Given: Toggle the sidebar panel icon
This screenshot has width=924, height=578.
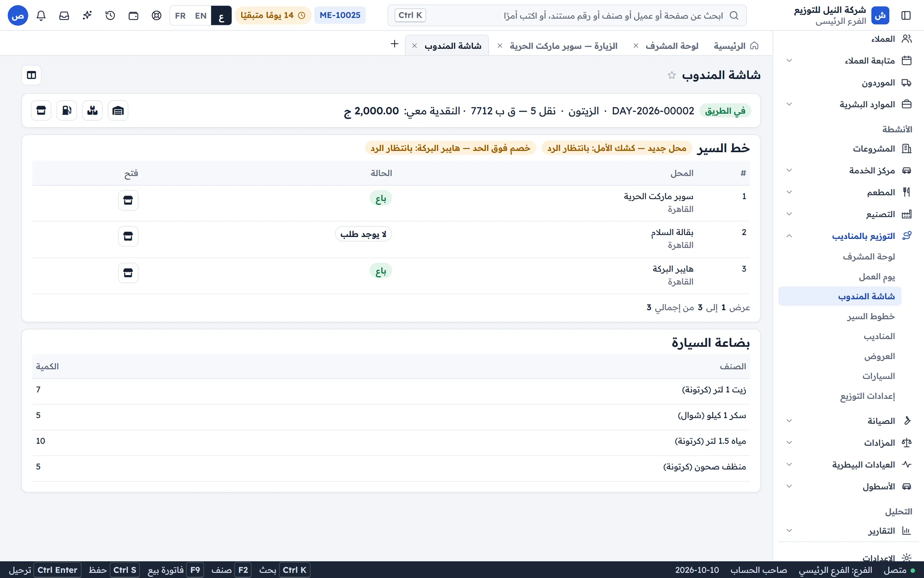Looking at the screenshot, I should pyautogui.click(x=906, y=15).
